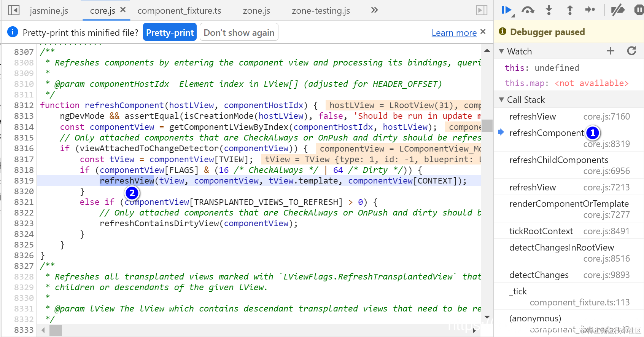The image size is (644, 337).
Task: Click vertical scrollbar down arrow
Action: click(487, 317)
